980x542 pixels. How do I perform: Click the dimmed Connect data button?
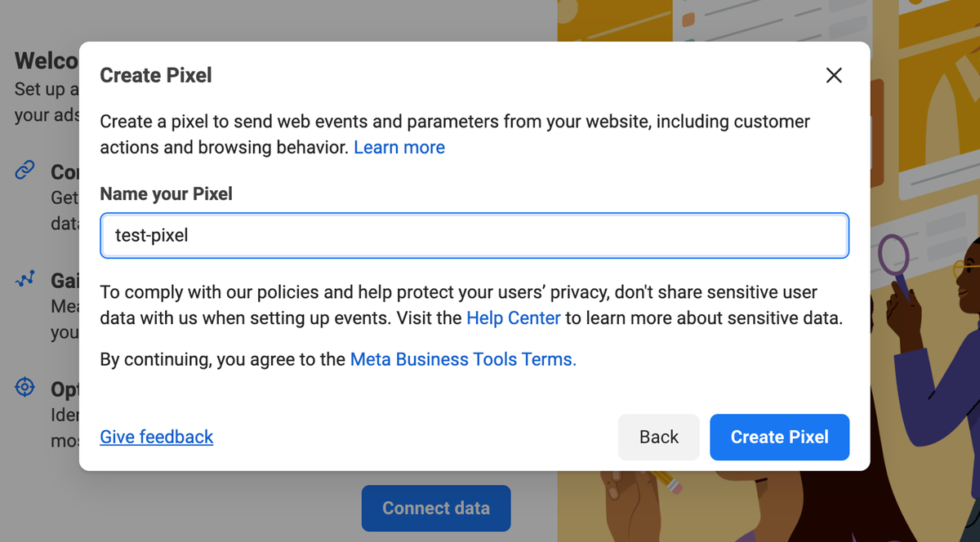pyautogui.click(x=436, y=508)
